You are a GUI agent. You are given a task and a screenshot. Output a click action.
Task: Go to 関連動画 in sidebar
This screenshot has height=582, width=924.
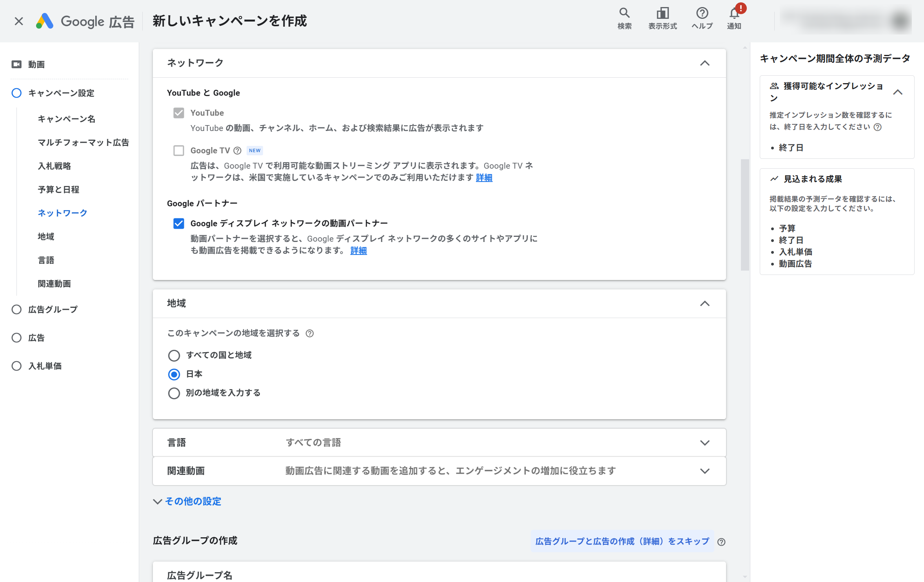[x=54, y=284]
